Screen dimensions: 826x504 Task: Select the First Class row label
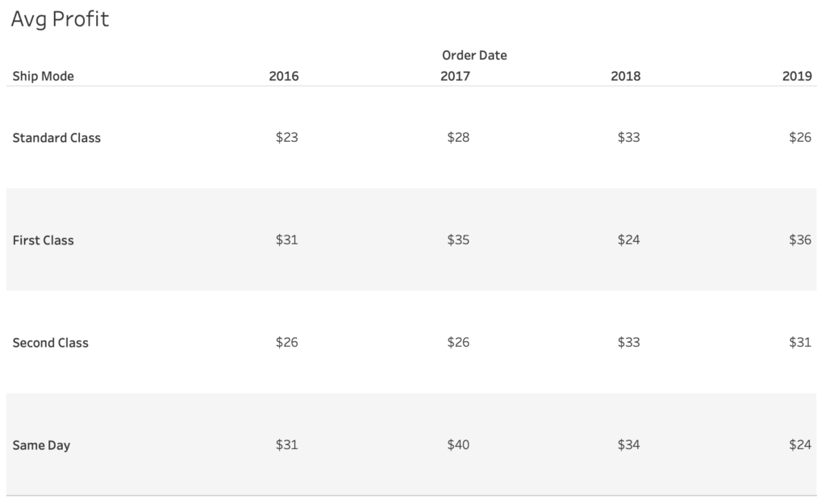(x=44, y=240)
